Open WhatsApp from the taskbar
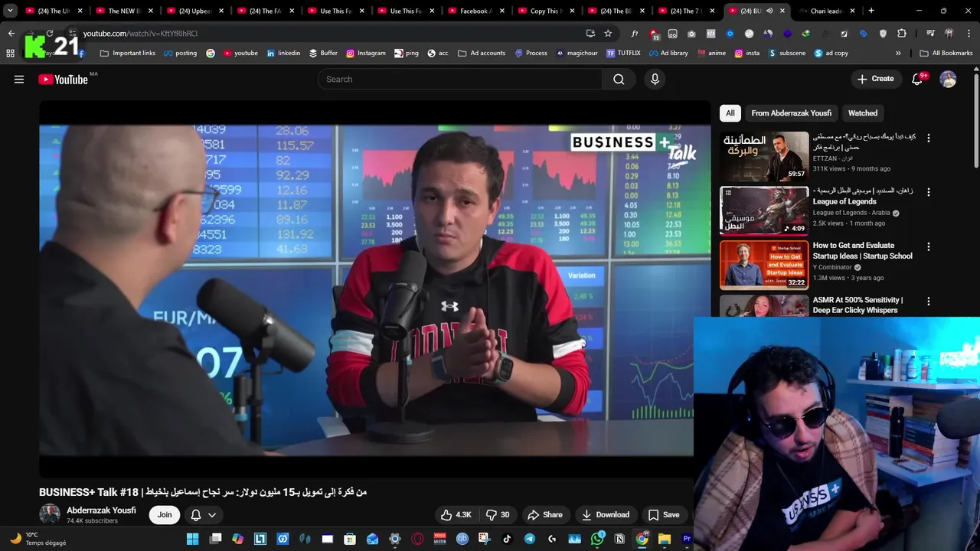 (597, 539)
